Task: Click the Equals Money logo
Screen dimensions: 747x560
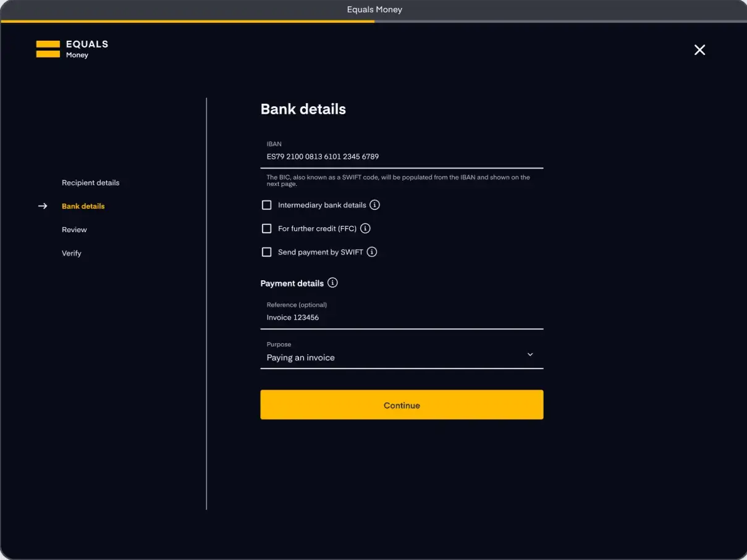Action: pyautogui.click(x=72, y=49)
